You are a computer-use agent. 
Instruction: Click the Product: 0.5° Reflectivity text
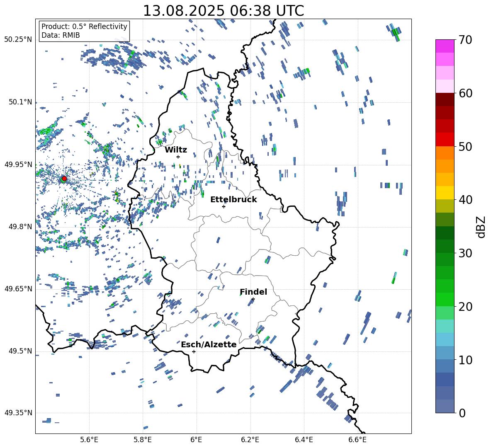(x=84, y=26)
